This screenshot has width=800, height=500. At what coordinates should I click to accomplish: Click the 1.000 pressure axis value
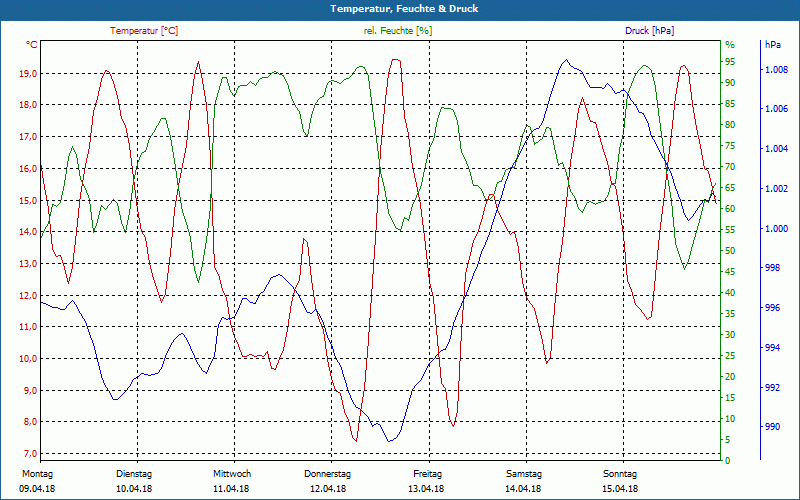(777, 229)
